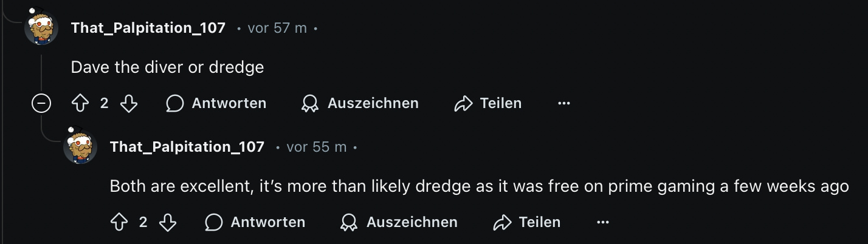Collapse the comment thread with minus icon
Viewport: 868px width, 244px height.
tap(41, 104)
